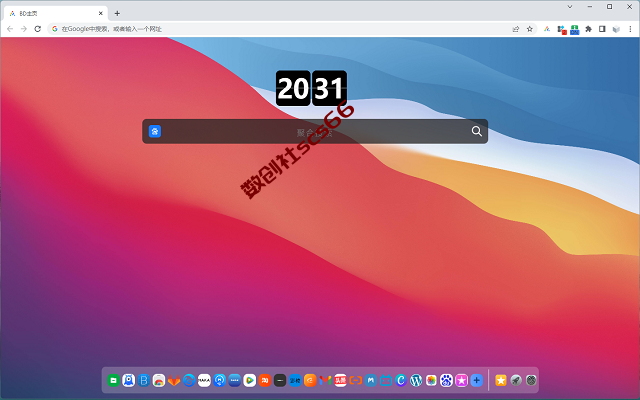Open the Canva C icon in the dock

click(x=401, y=380)
